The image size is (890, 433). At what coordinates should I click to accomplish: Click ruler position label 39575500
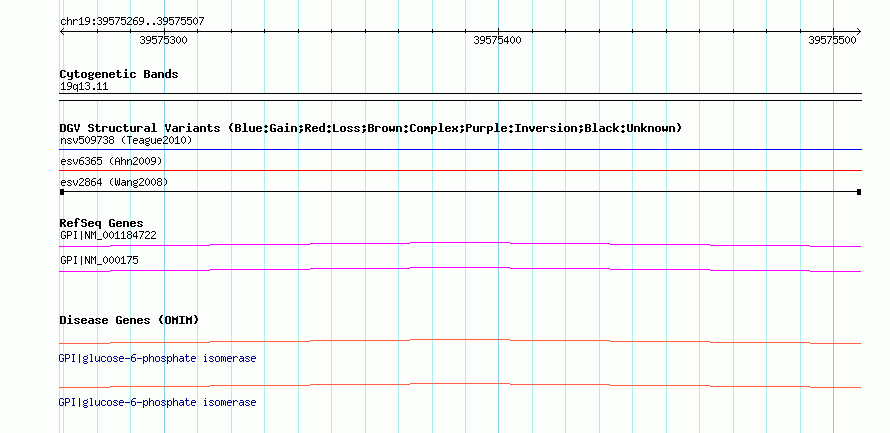click(832, 40)
